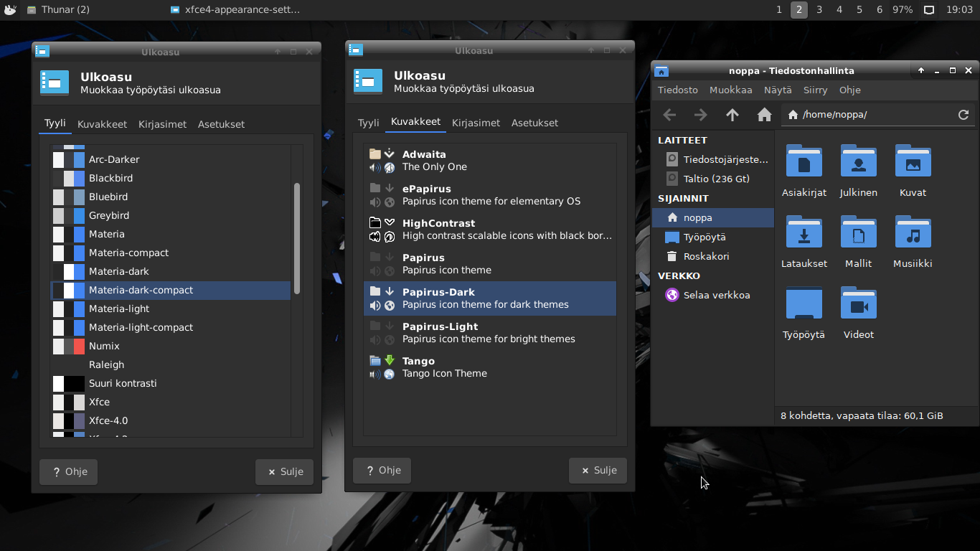The width and height of the screenshot is (980, 551).
Task: Click the theme list vertical scrollbar
Action: pyautogui.click(x=297, y=238)
